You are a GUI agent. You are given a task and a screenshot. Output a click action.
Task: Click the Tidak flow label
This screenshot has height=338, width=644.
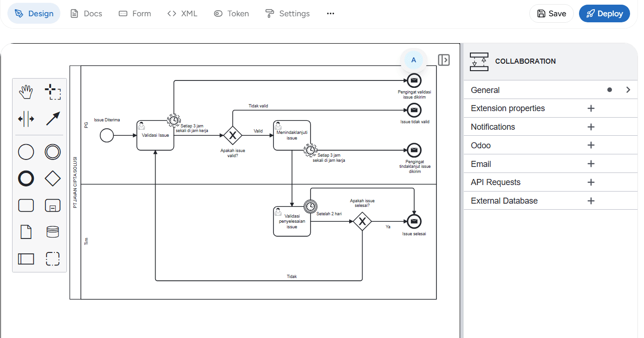coord(292,277)
